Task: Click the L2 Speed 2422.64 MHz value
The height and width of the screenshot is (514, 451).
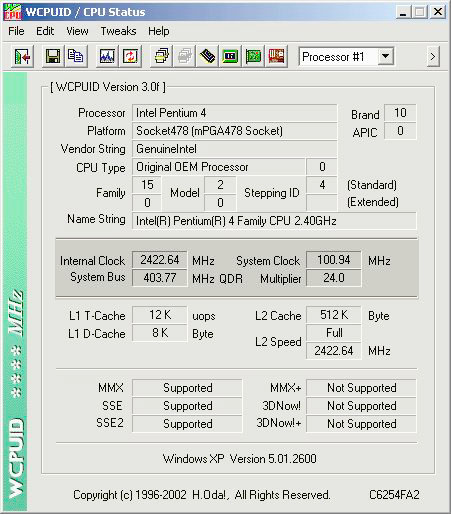Action: tap(333, 351)
